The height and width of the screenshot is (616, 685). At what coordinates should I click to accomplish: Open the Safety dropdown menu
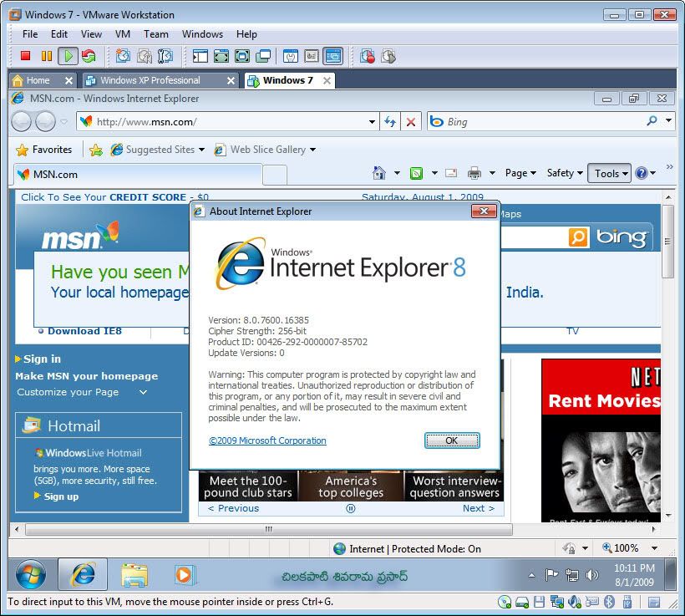pyautogui.click(x=565, y=173)
